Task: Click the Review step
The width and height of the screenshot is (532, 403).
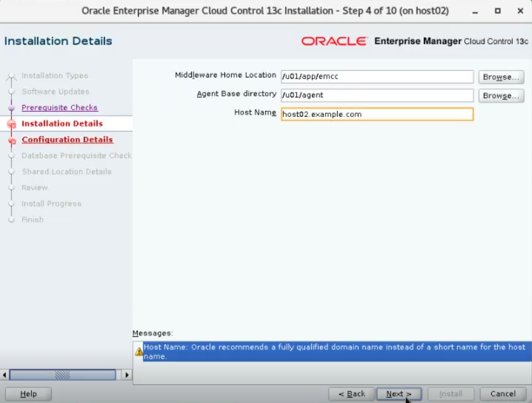Action: pyautogui.click(x=35, y=188)
